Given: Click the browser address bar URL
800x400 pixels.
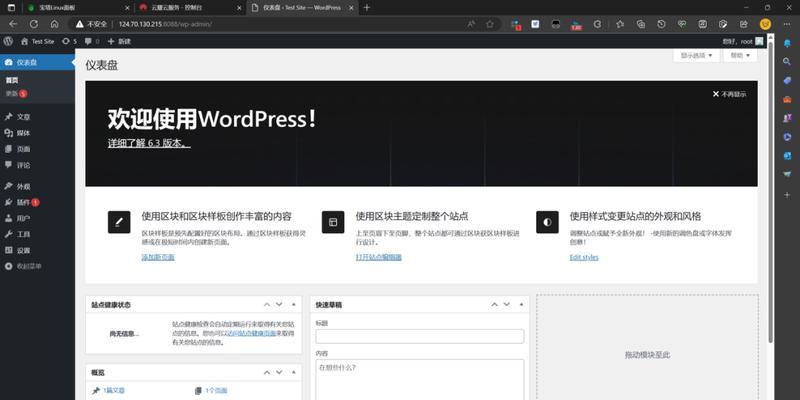Looking at the screenshot, I should click(165, 24).
